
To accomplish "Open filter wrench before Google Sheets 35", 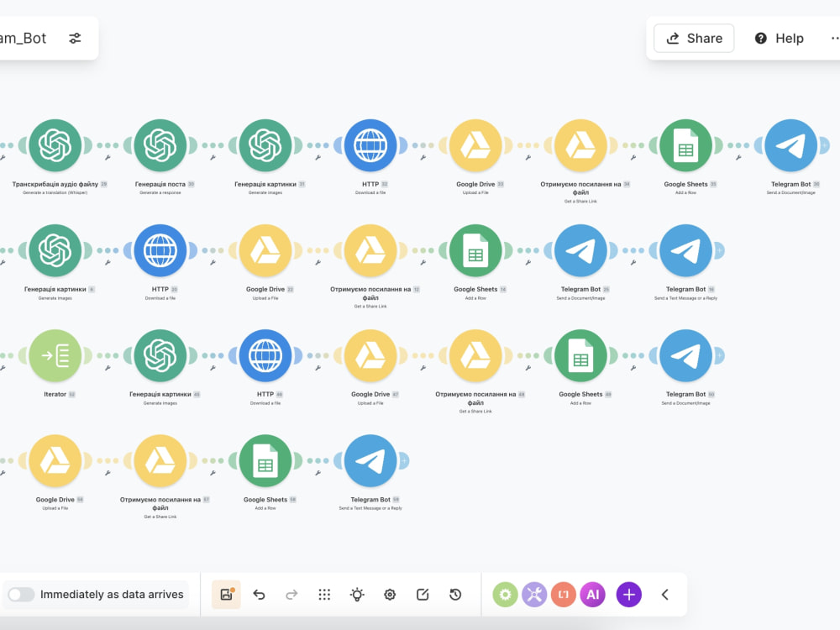I will [633, 158].
